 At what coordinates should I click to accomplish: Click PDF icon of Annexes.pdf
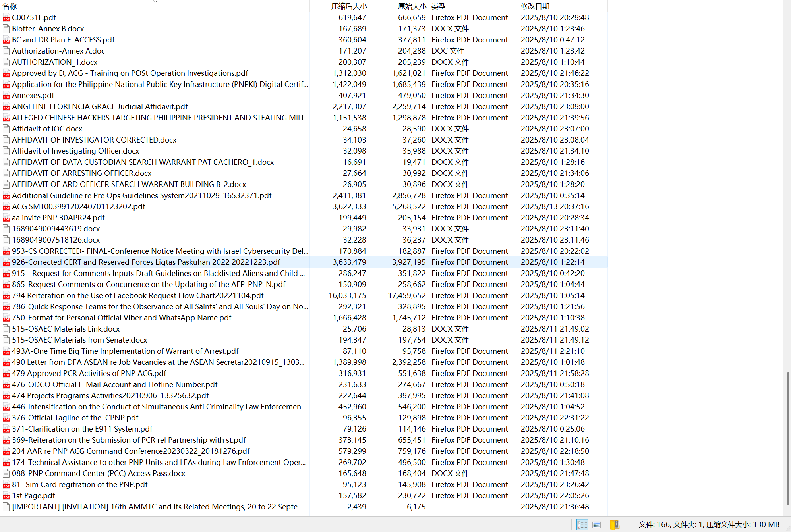pos(6,96)
